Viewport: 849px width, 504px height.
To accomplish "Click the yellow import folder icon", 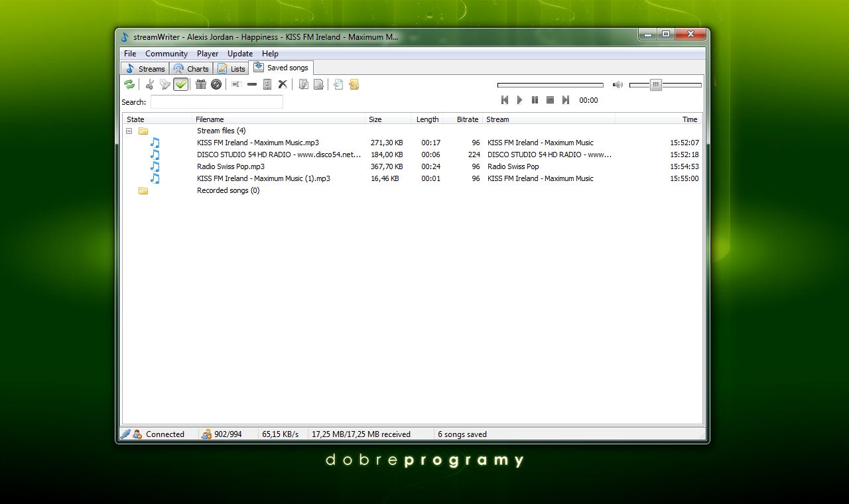I will pos(354,84).
